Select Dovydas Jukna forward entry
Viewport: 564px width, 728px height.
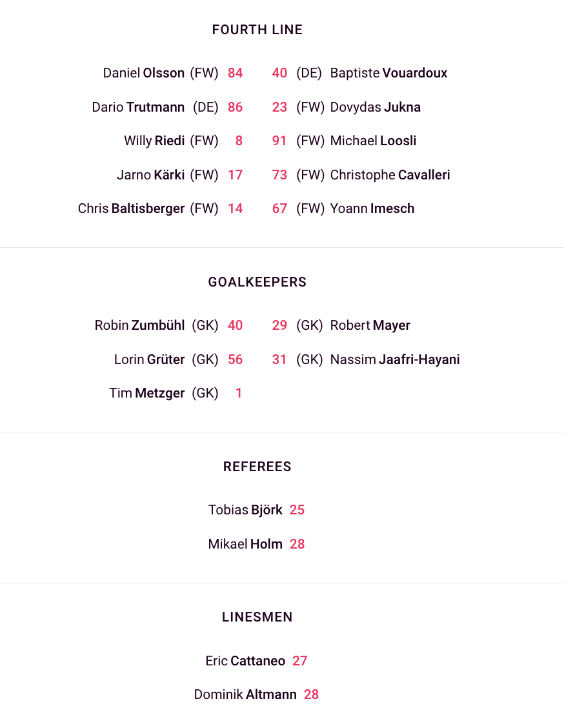pos(375,107)
